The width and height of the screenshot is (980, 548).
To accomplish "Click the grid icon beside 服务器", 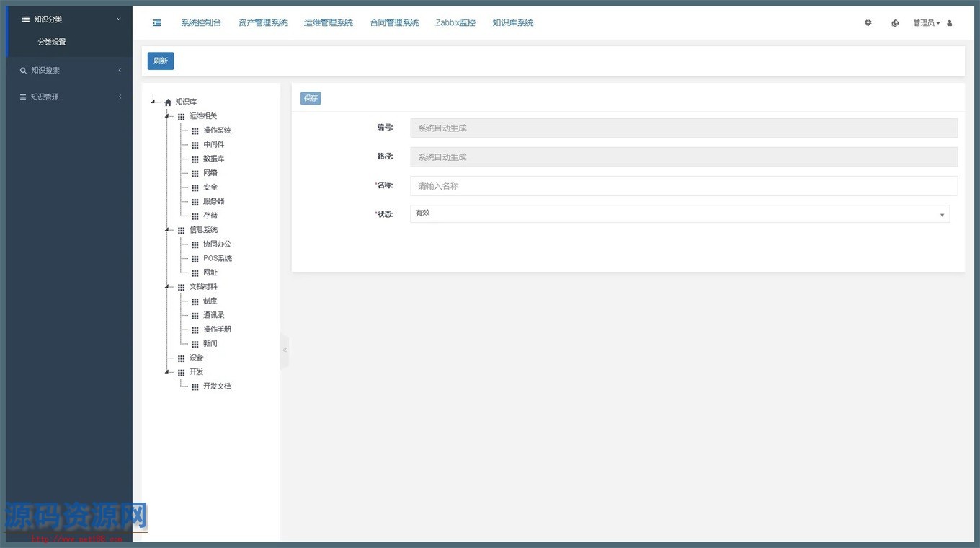I will 195,202.
